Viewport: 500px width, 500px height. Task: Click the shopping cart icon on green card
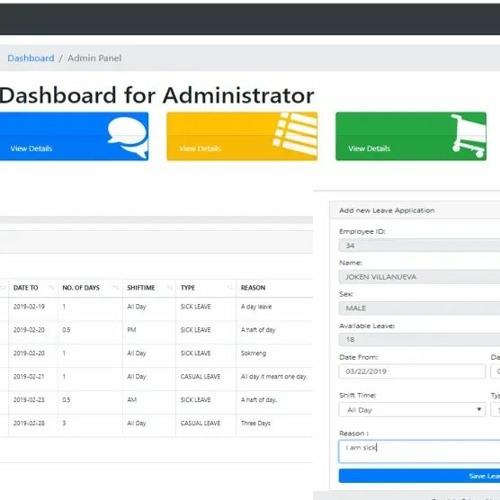coord(469,136)
